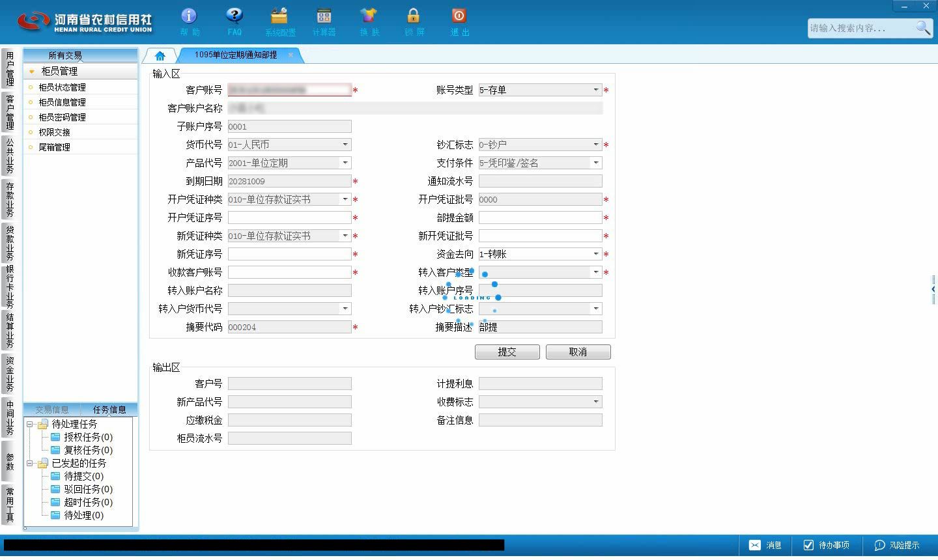This screenshot has height=560, width=938.
Task: Open 柜员状态管理 menu item
Action: click(81, 87)
